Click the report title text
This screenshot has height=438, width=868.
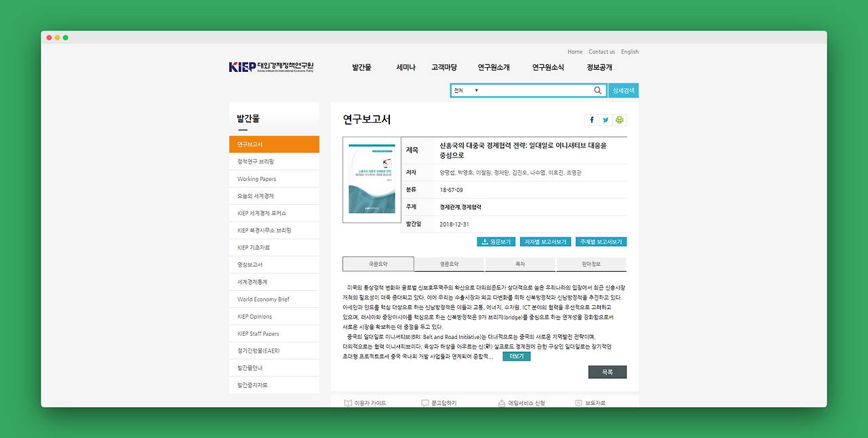[x=524, y=150]
